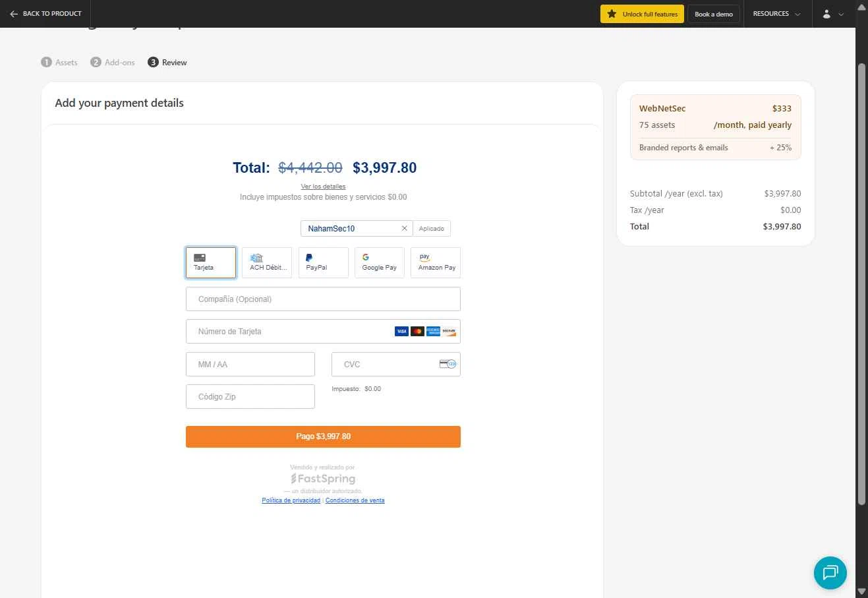Image resolution: width=868 pixels, height=598 pixels.
Task: Click the WebNetSec plan name
Action: coord(662,108)
